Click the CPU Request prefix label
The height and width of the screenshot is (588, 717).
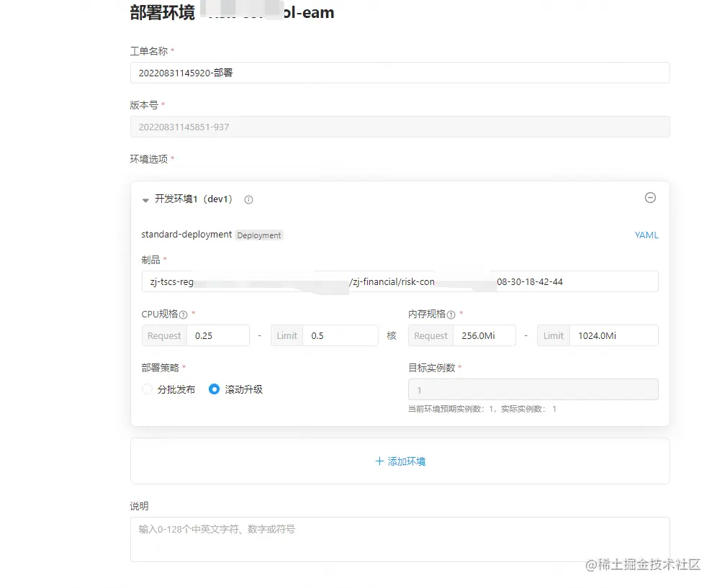click(x=165, y=335)
